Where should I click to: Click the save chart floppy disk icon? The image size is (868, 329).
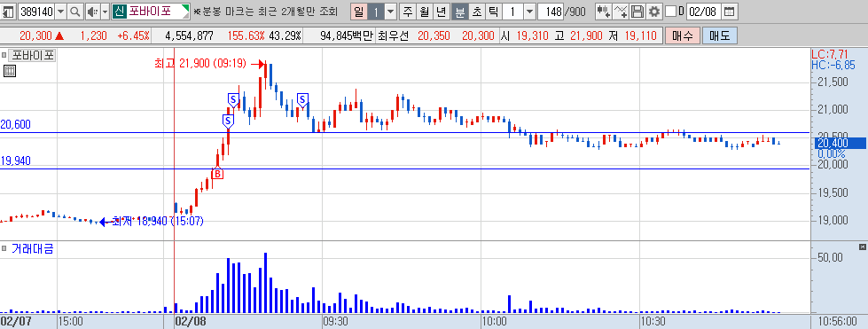pos(637,11)
